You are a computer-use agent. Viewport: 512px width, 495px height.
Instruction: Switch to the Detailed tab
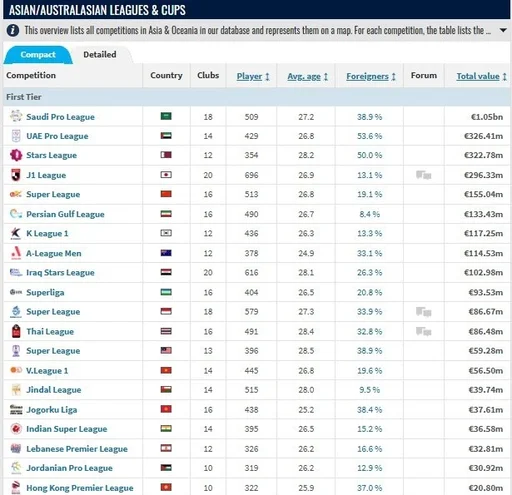tap(100, 55)
